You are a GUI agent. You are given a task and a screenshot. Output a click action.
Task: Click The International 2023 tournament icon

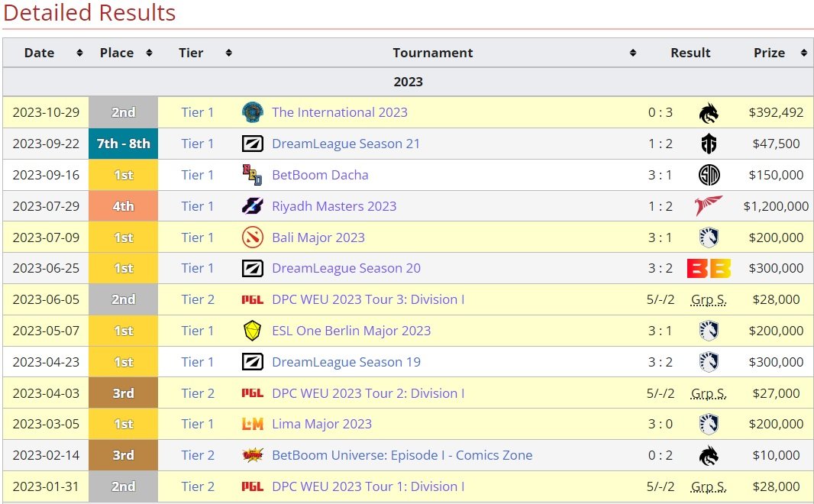[x=253, y=112]
